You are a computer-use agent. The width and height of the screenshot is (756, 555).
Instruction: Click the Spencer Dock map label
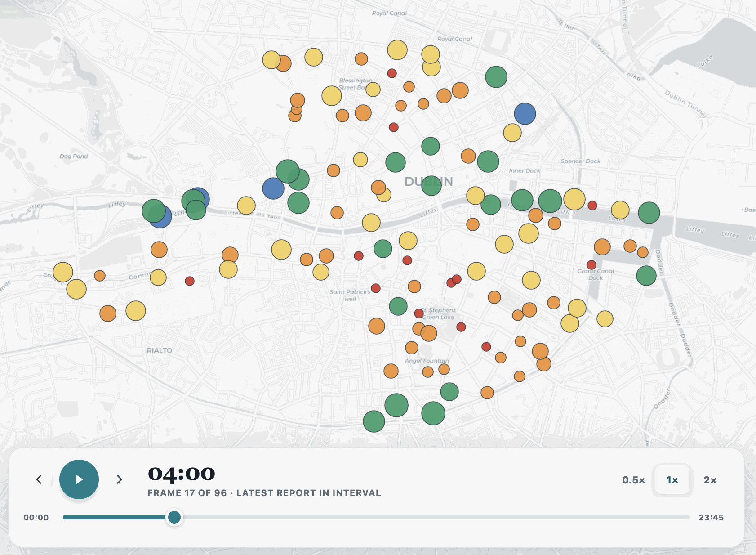580,161
